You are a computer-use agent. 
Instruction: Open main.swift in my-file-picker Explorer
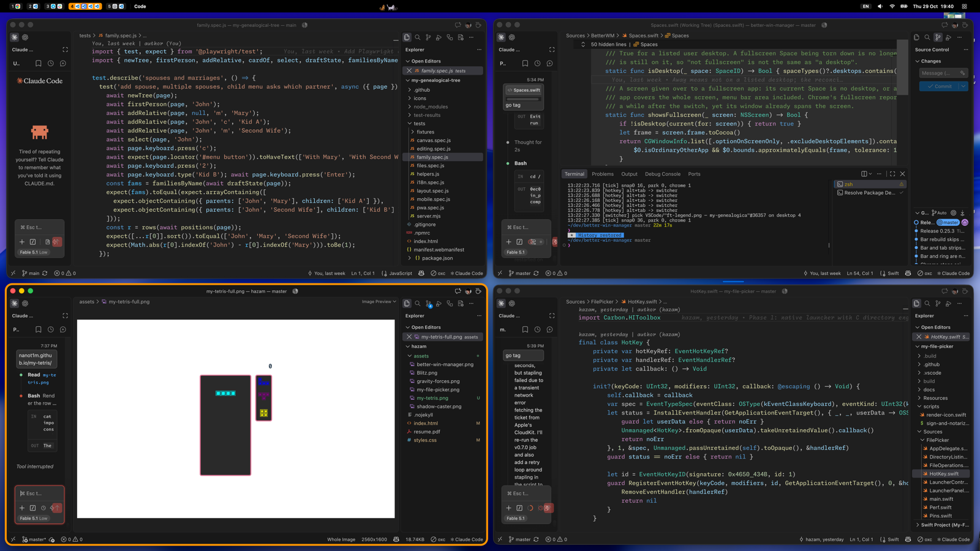point(941,499)
